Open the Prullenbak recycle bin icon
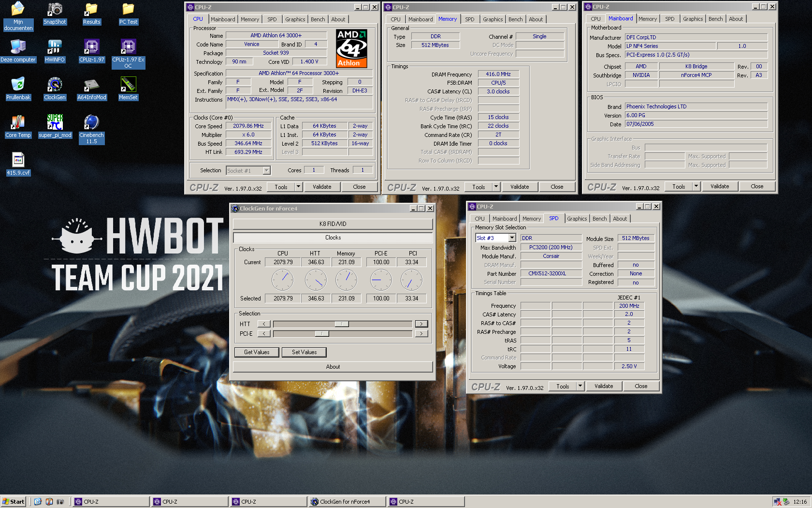 [x=18, y=89]
